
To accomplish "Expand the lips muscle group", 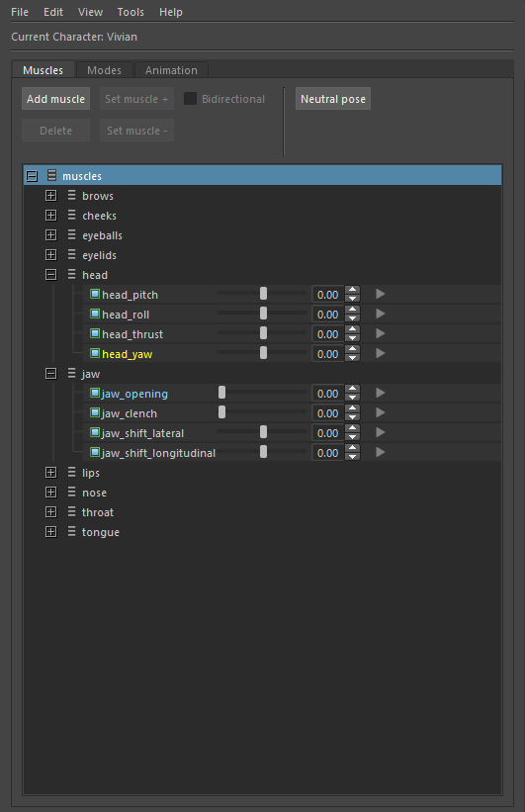I will [x=50, y=473].
